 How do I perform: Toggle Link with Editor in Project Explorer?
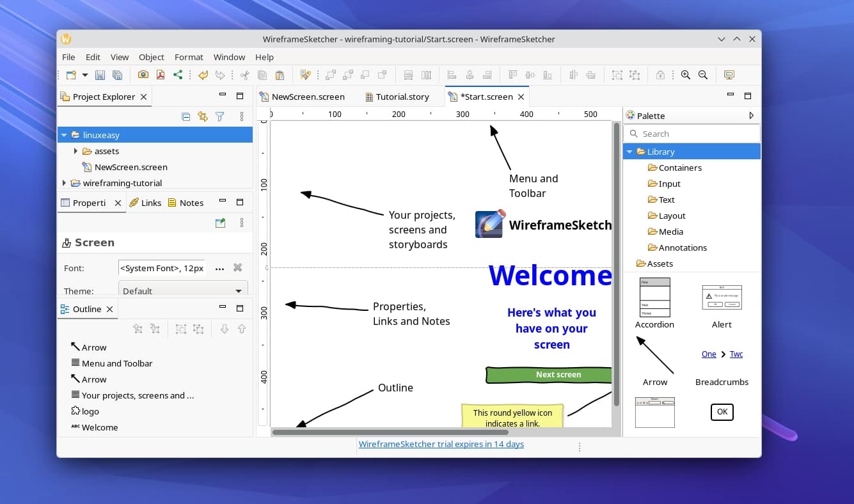click(x=203, y=116)
